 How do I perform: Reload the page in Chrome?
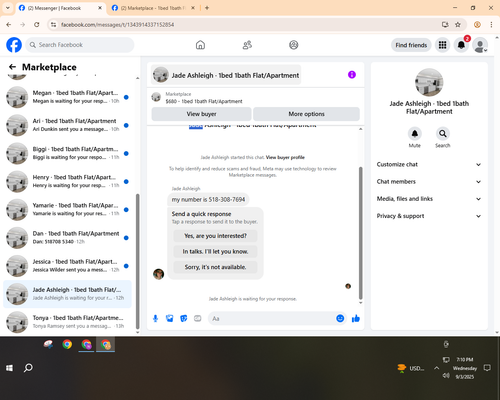pyautogui.click(x=37, y=25)
